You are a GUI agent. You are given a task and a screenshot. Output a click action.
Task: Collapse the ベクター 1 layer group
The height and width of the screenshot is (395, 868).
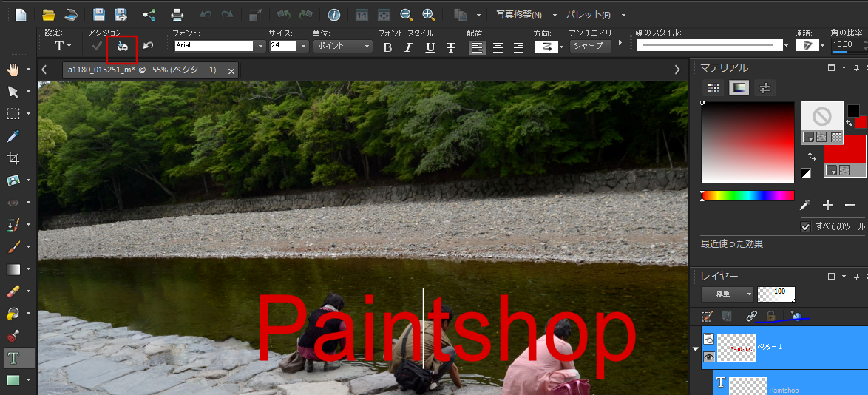click(x=695, y=348)
